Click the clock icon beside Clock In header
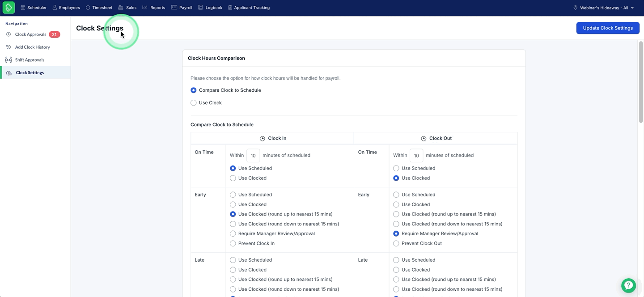The image size is (644, 297). click(x=263, y=139)
